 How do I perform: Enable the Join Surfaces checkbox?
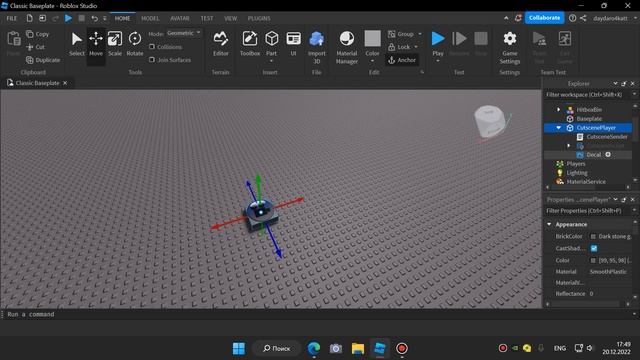click(152, 60)
